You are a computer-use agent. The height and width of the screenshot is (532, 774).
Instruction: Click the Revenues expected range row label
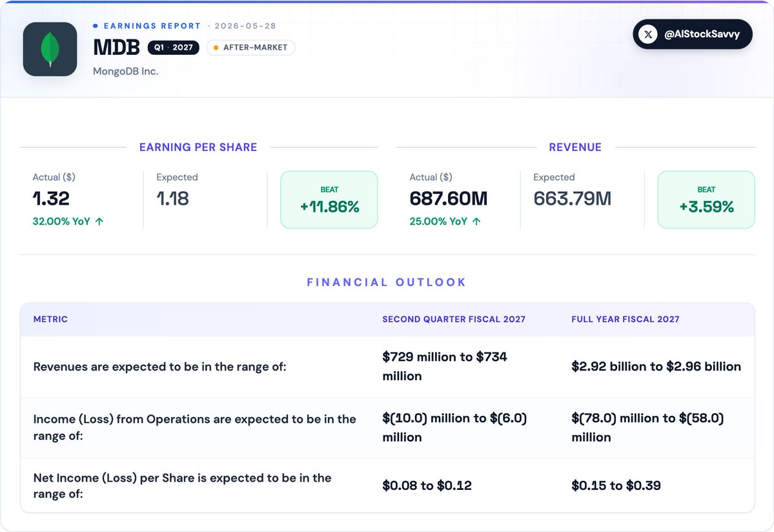click(x=159, y=367)
